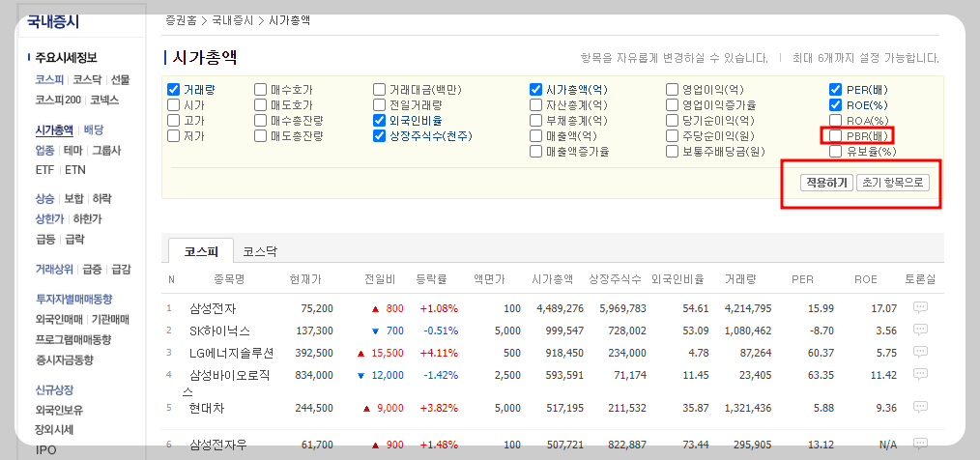This screenshot has width=980, height=460.
Task: Go to 증권홈 in breadcrumb
Action: [x=180, y=20]
